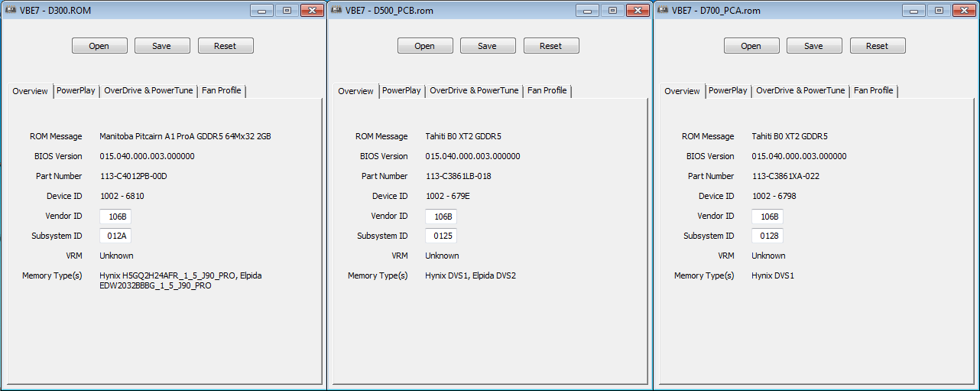Click the app icon in D300.ROM title bar
The height and width of the screenshot is (391, 980).
click(12, 11)
